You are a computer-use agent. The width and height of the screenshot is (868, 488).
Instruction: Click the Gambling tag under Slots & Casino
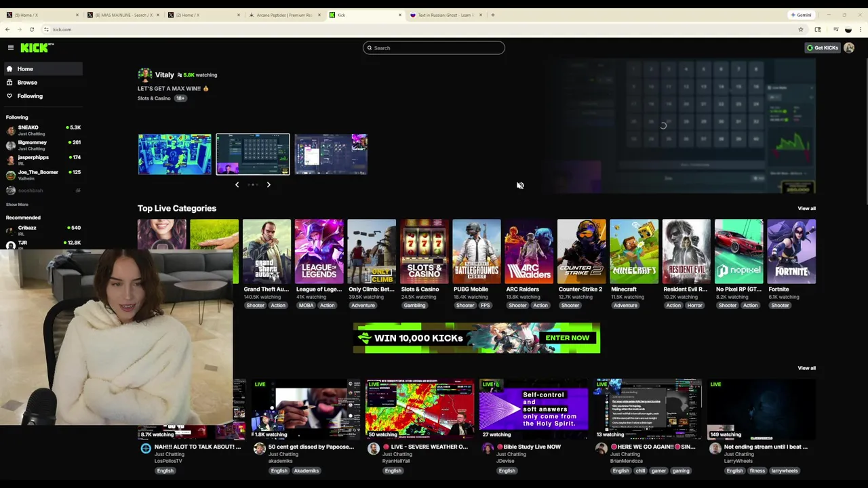click(414, 306)
